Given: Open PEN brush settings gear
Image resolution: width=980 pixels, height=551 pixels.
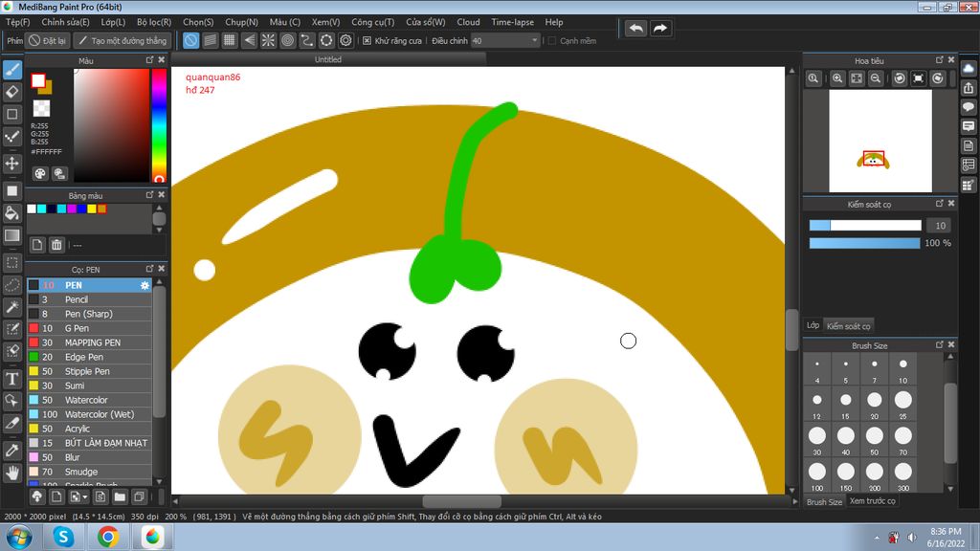Looking at the screenshot, I should (145, 285).
